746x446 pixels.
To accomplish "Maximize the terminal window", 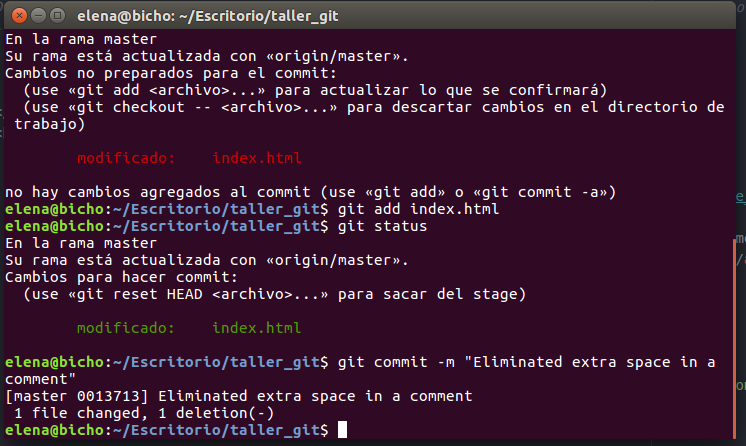I will pyautogui.click(x=58, y=16).
